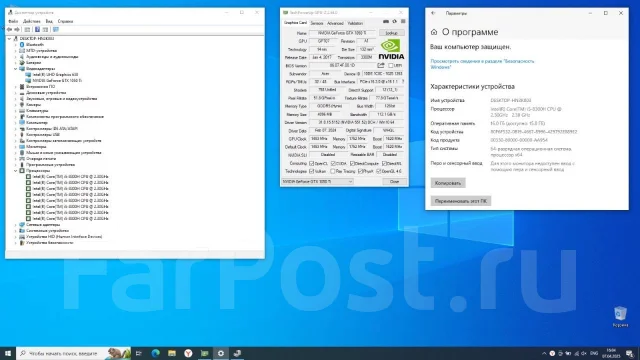Switch to GPU-Z via its taskbar icon
Viewport: 640px width, 360px height.
pos(204,353)
